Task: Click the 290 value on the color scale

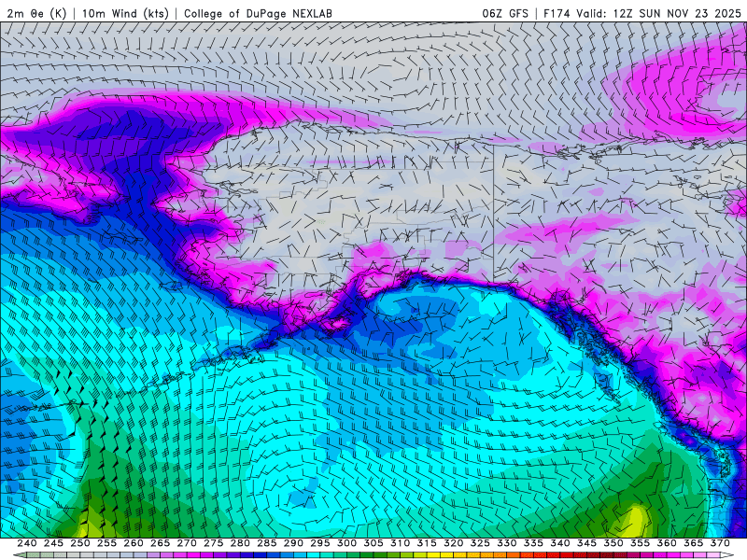Action: coord(293,543)
